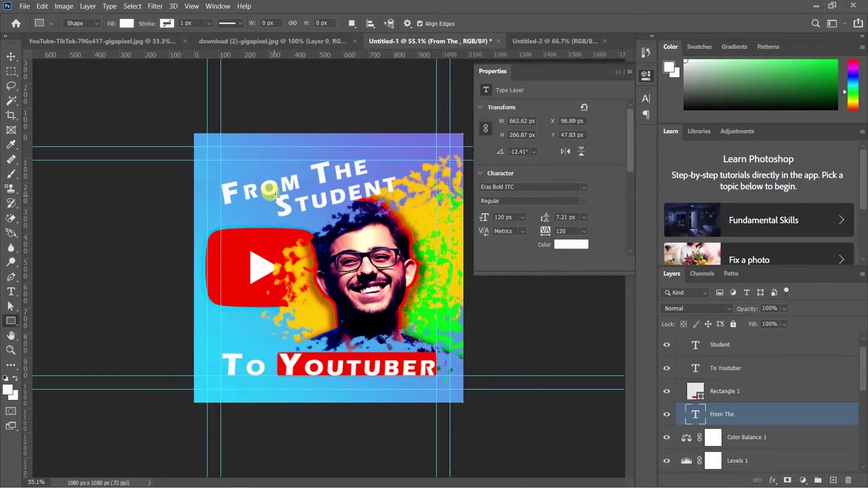The height and width of the screenshot is (488, 868).
Task: Select the Path Selection tool
Action: tap(11, 306)
